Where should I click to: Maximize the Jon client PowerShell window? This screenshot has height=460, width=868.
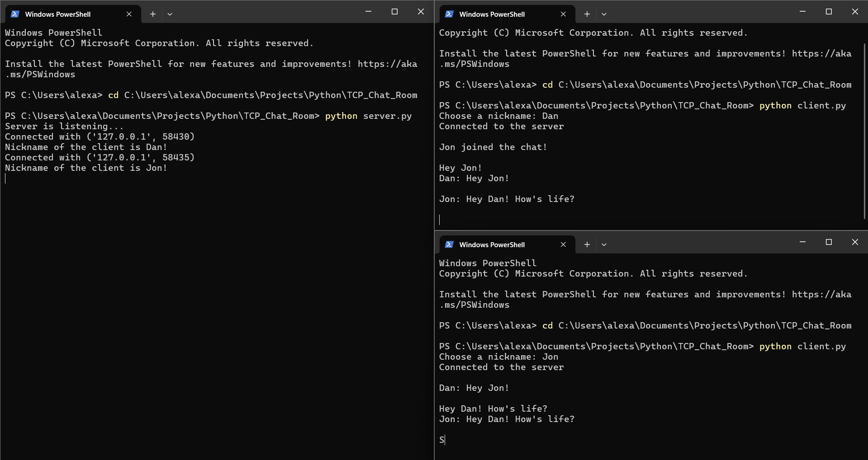829,242
